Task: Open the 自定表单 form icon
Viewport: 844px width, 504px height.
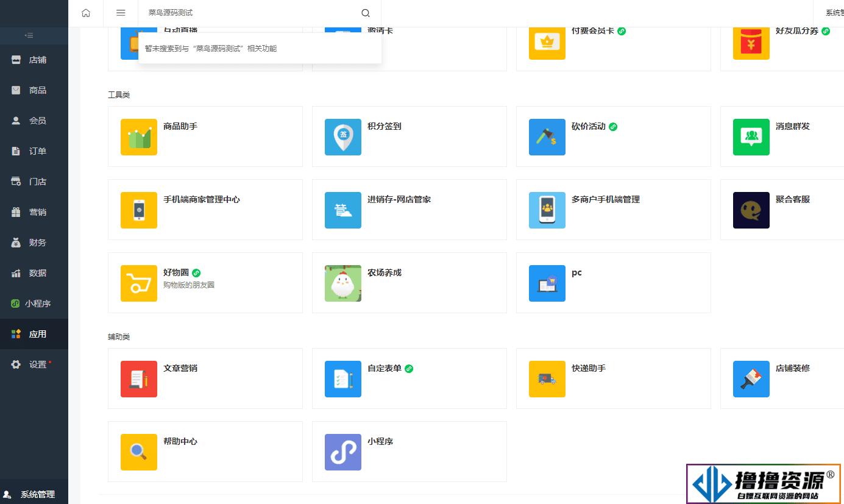Action: [343, 379]
